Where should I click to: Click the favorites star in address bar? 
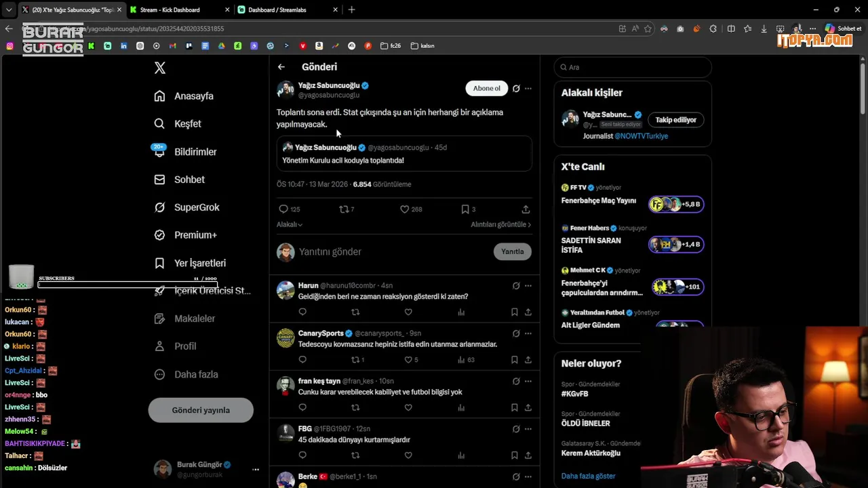click(x=648, y=28)
